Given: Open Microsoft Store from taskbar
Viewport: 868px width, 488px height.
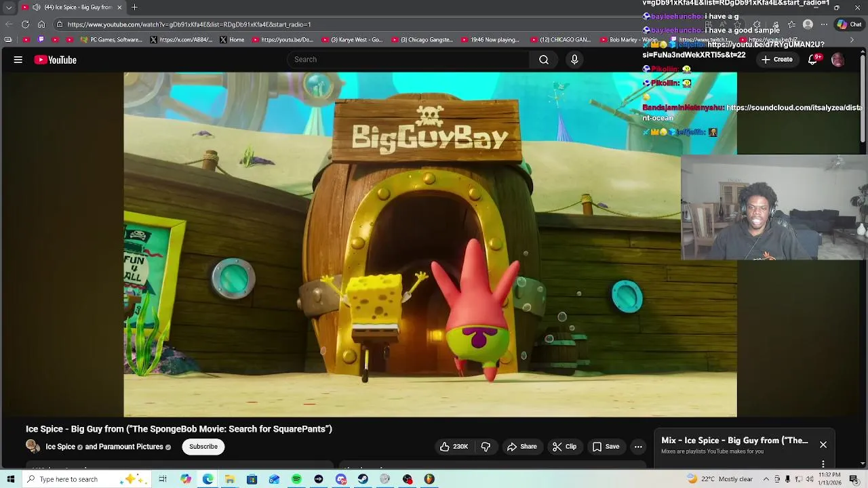Looking at the screenshot, I should tap(252, 479).
